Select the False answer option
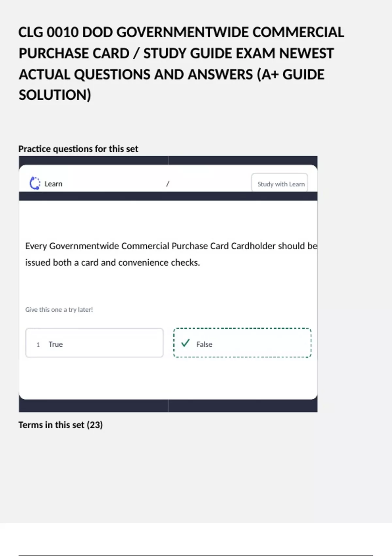This screenshot has height=556, width=392. click(x=242, y=343)
